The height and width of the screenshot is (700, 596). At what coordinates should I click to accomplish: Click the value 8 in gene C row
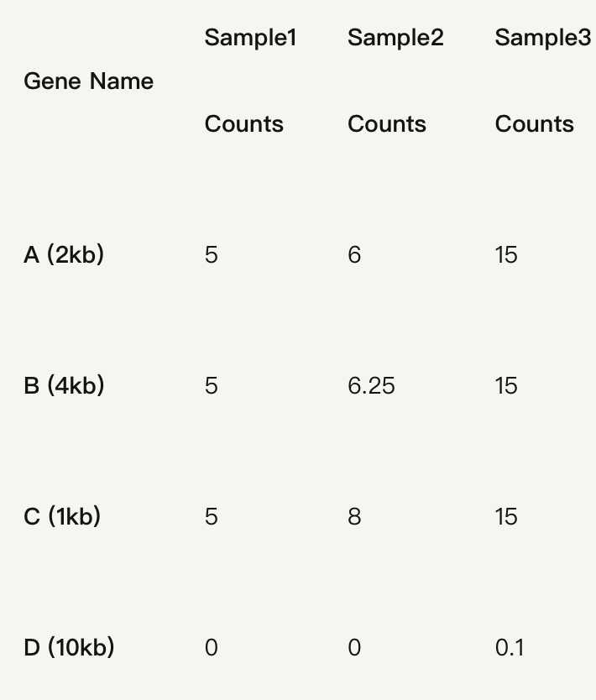[x=354, y=516]
